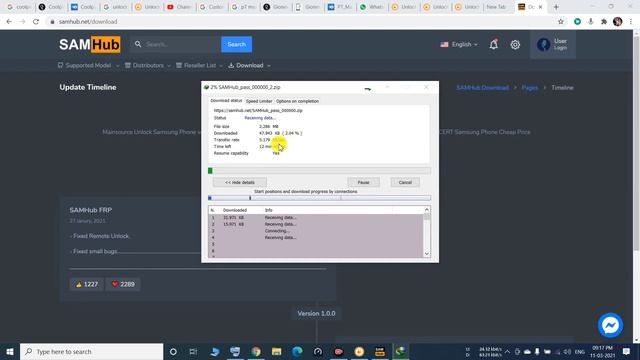Image resolution: width=640 pixels, height=360 pixels.
Task: Switch to the YouTube browser tab
Action: tap(179, 7)
